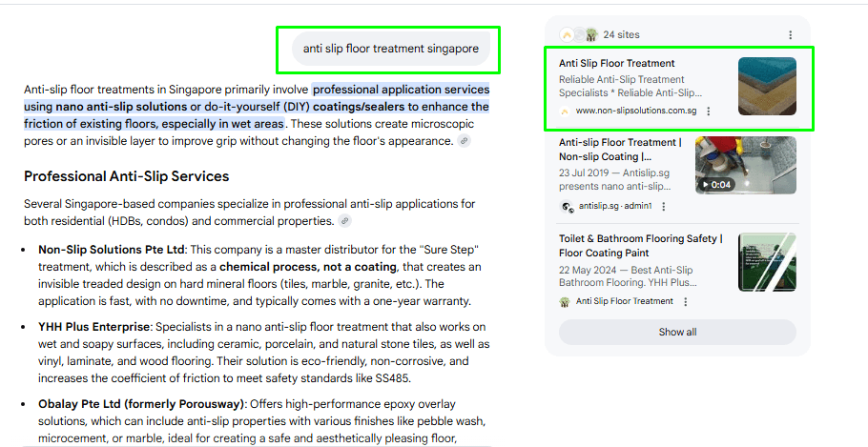Click the '24 sites' label
Viewport: 868px width, 447px height.
pyautogui.click(x=621, y=35)
